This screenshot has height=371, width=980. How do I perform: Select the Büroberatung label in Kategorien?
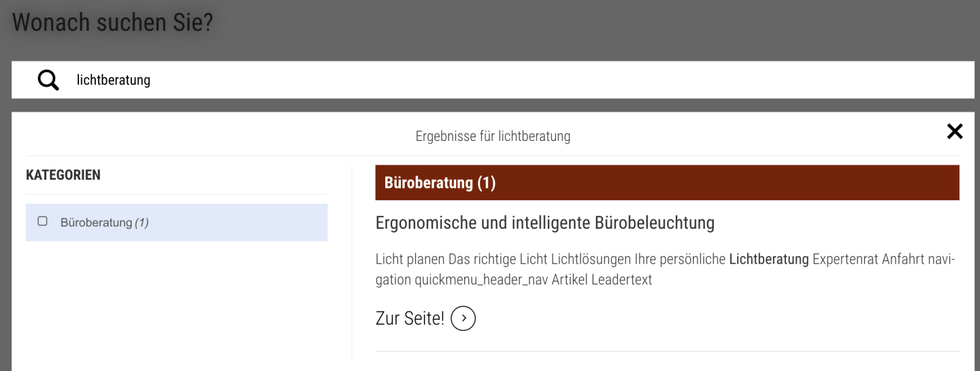(95, 223)
